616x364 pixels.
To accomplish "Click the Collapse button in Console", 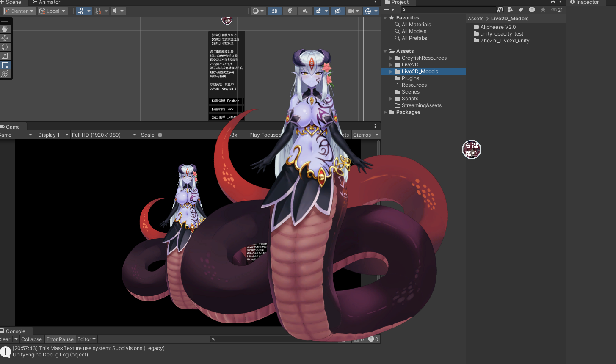I will [31, 339].
